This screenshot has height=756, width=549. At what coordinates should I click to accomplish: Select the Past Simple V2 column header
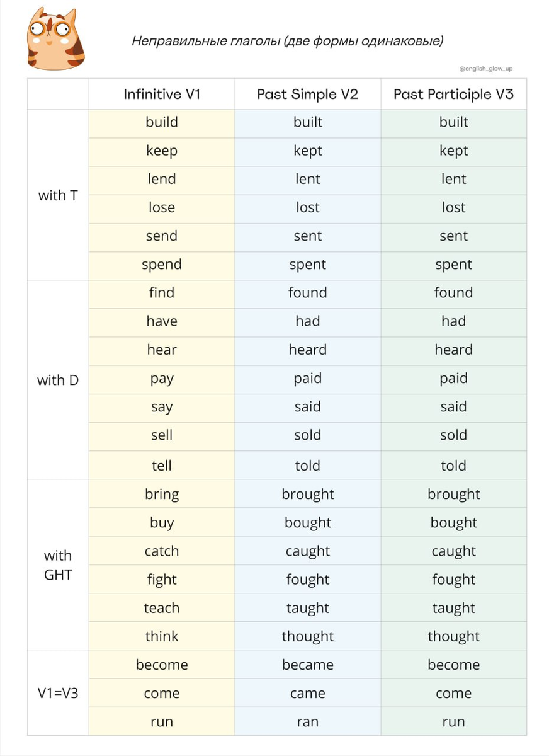pyautogui.click(x=308, y=94)
